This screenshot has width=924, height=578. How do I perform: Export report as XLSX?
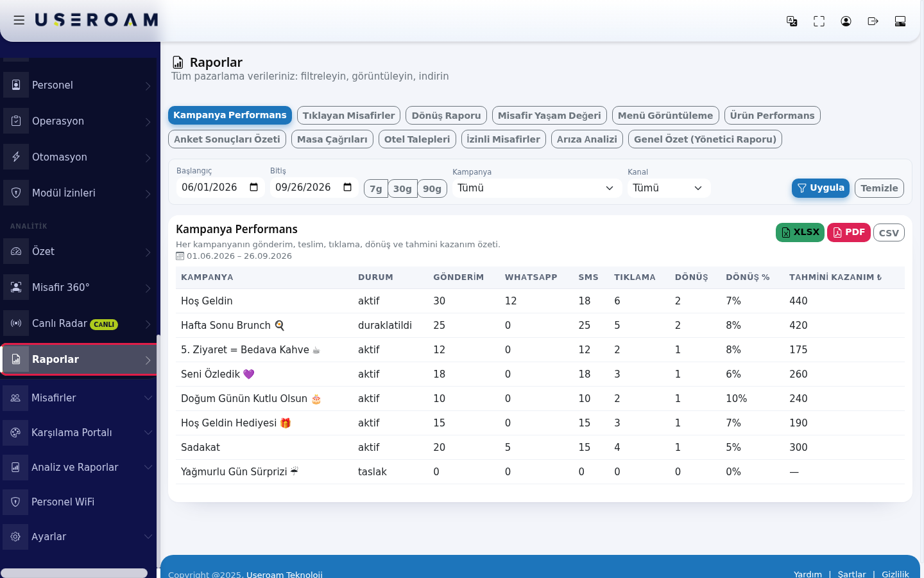[800, 232]
